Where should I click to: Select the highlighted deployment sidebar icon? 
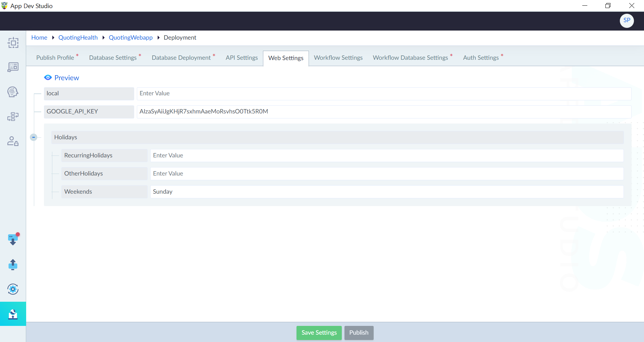pyautogui.click(x=13, y=314)
